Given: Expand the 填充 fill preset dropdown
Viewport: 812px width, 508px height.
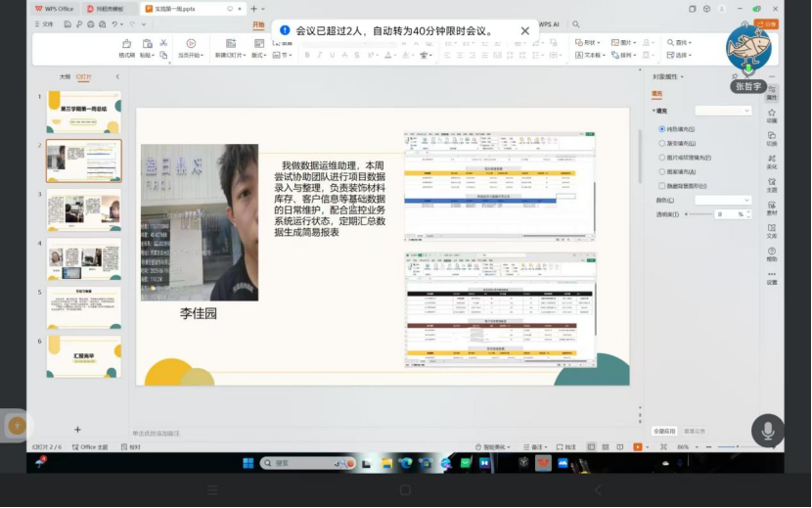Looking at the screenshot, I should click(x=722, y=111).
